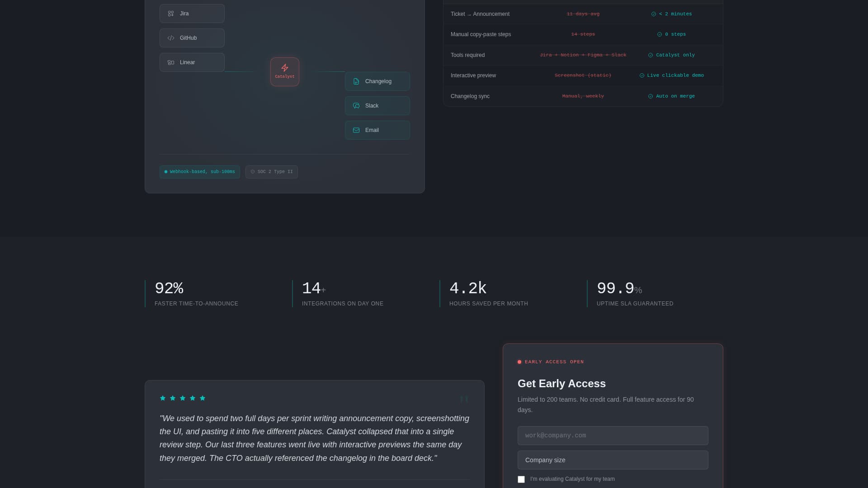Click the check icon beside 'Live clickable demo'

click(x=642, y=75)
